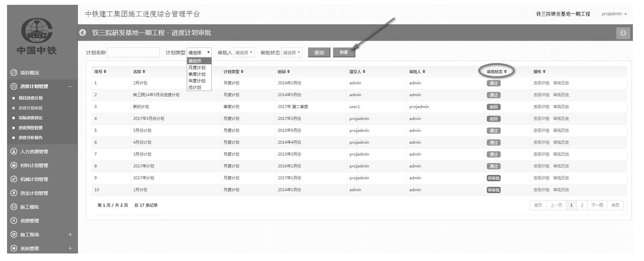Choose 总计划 in dropdown list
This screenshot has width=644, height=261.
click(199, 87)
